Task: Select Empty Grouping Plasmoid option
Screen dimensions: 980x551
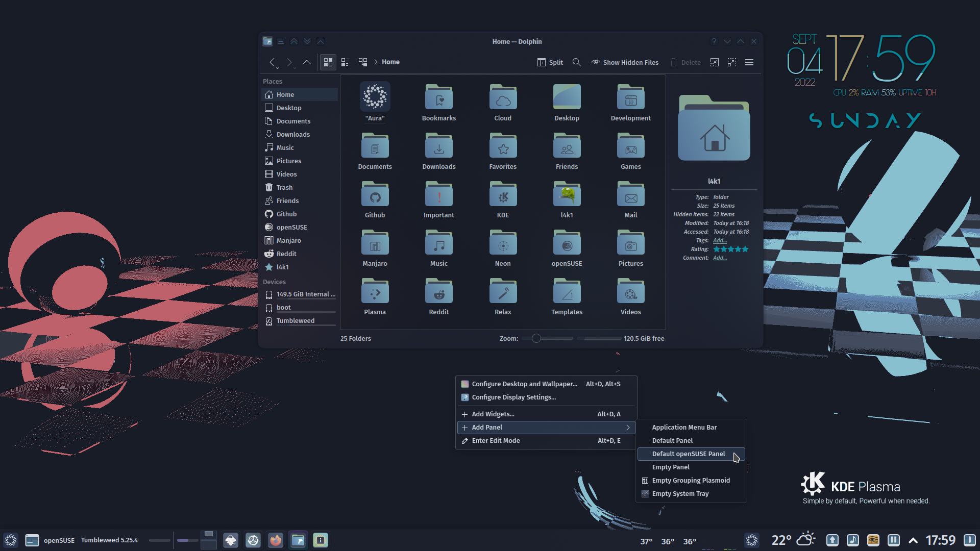Action: pos(691,480)
